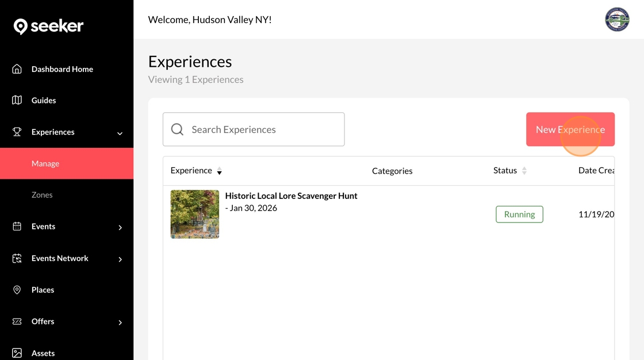Image resolution: width=644 pixels, height=360 pixels.
Task: Sort table by Status column
Action: click(524, 171)
